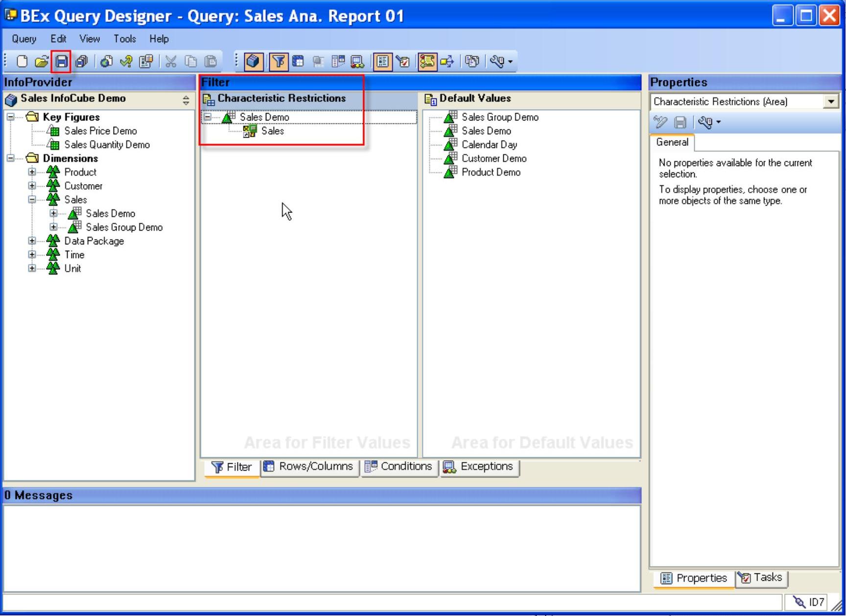Open the Characteristic Restrictions (Area) dropdown
This screenshot has height=616, width=846.
pos(831,102)
